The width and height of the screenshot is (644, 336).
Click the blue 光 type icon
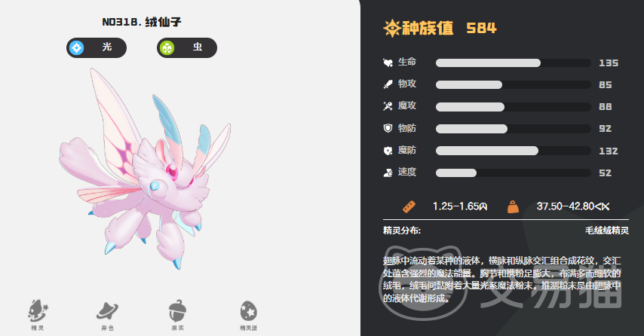pos(77,47)
